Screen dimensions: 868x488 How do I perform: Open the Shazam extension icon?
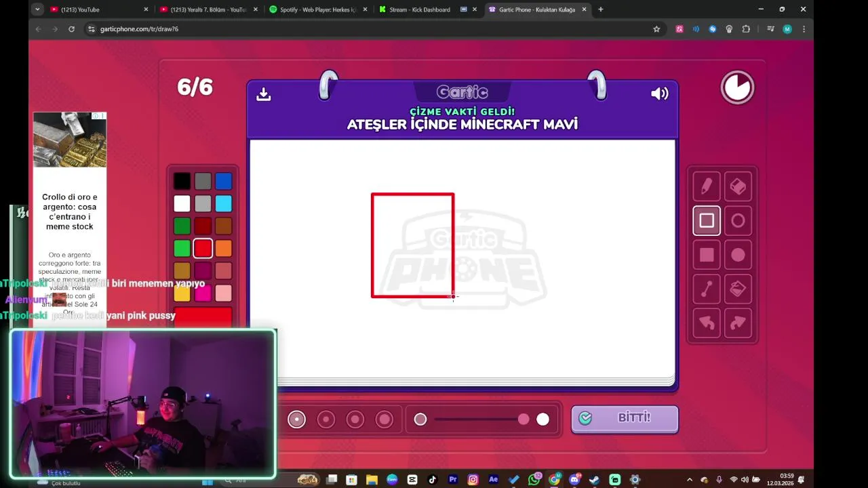712,29
